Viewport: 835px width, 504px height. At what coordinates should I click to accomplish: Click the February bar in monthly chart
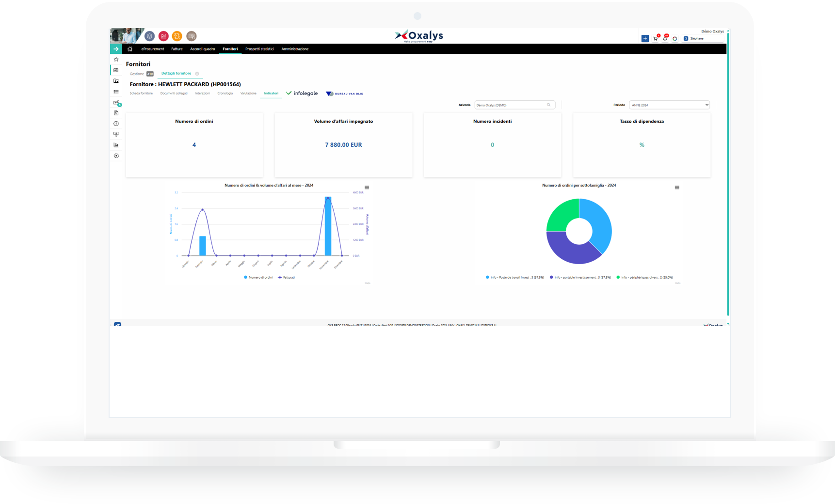[203, 246]
